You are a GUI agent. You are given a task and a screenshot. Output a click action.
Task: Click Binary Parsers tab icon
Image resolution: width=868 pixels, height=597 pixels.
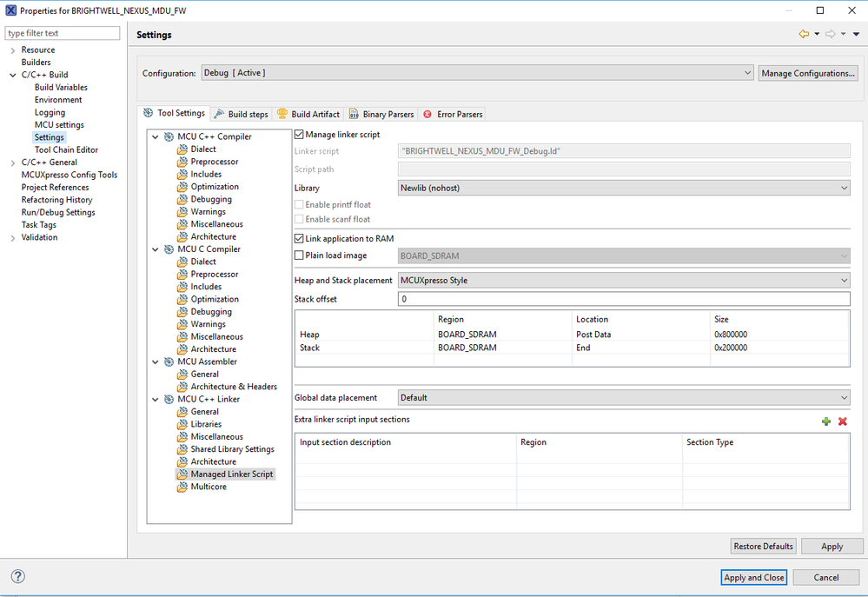pyautogui.click(x=354, y=114)
